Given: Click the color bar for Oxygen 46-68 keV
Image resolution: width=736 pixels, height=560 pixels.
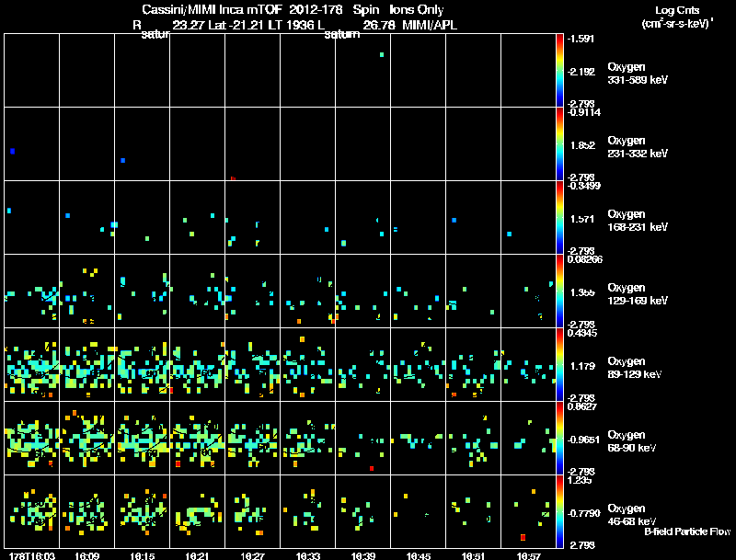Looking at the screenshot, I should click(x=559, y=511).
